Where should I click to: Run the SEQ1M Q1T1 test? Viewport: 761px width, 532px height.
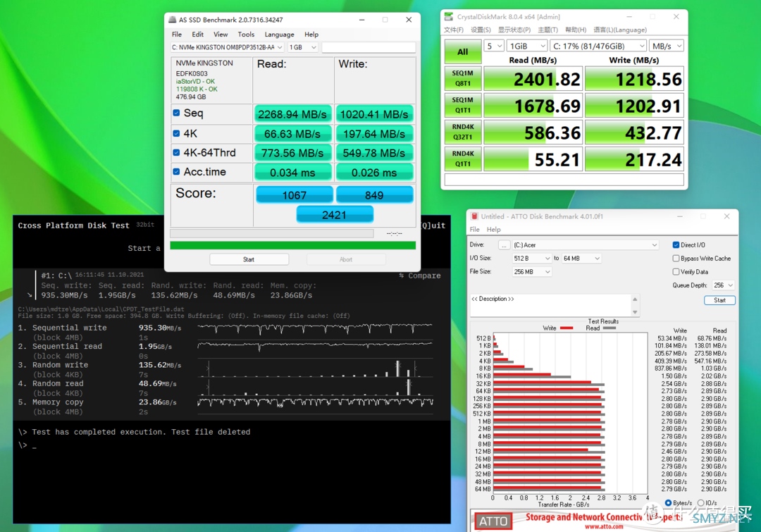(463, 105)
